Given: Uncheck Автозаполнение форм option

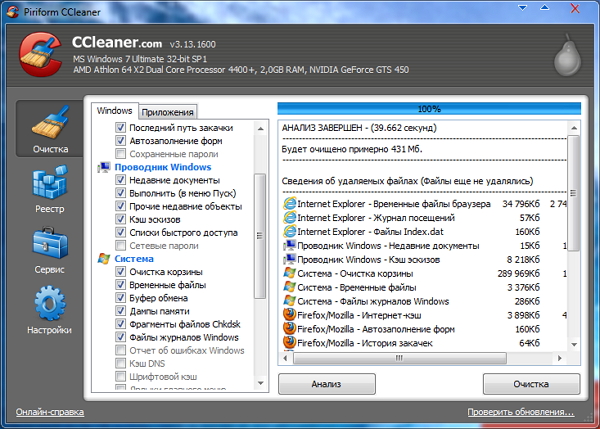Looking at the screenshot, I should [x=121, y=140].
